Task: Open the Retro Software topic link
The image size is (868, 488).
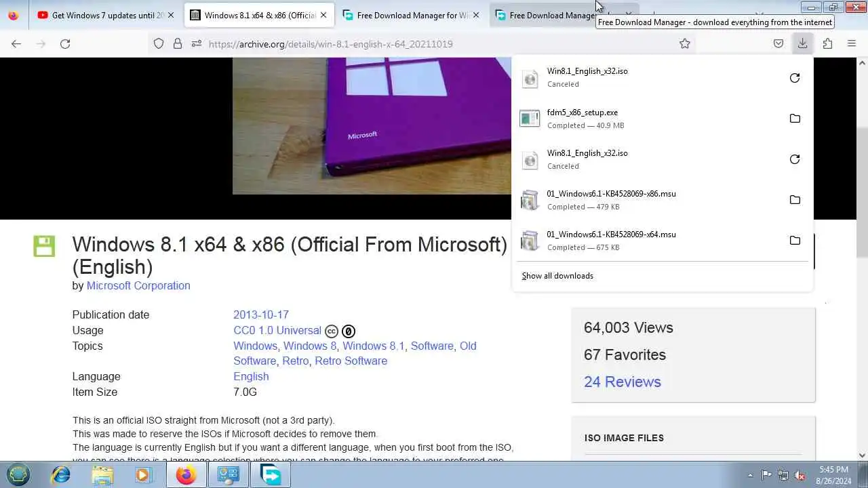Action: (x=351, y=361)
